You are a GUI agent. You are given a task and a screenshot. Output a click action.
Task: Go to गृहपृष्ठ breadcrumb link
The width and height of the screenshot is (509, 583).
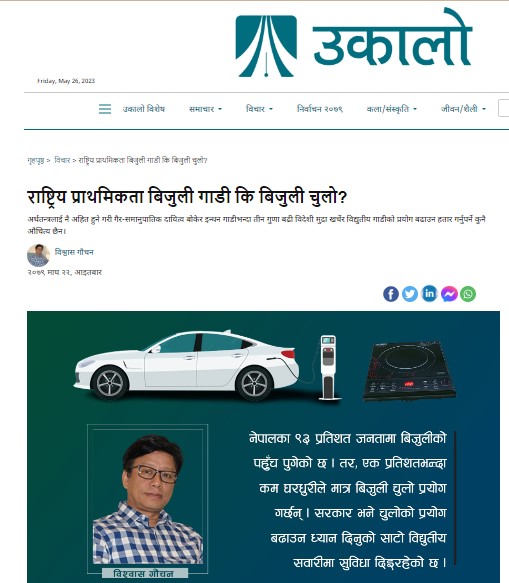[x=36, y=160]
